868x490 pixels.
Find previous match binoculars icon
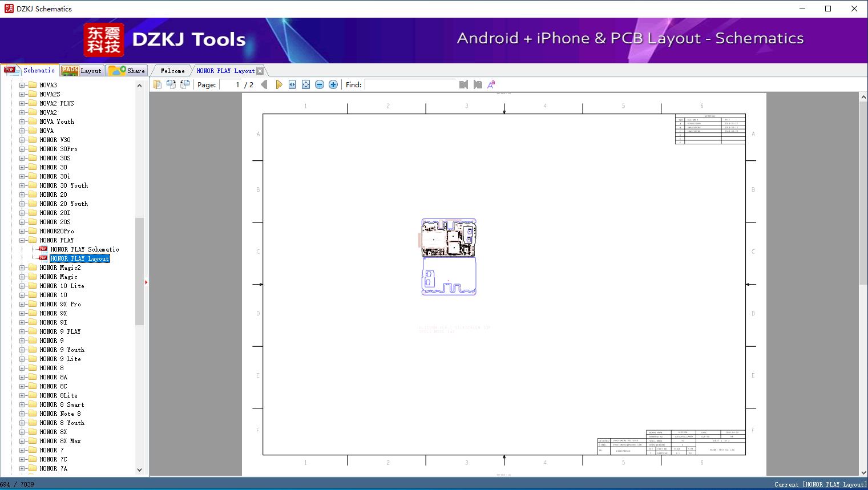463,84
